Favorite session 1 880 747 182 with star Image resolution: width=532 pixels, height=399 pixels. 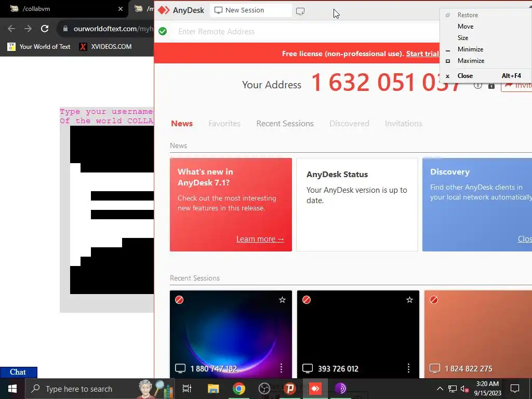[282, 300]
